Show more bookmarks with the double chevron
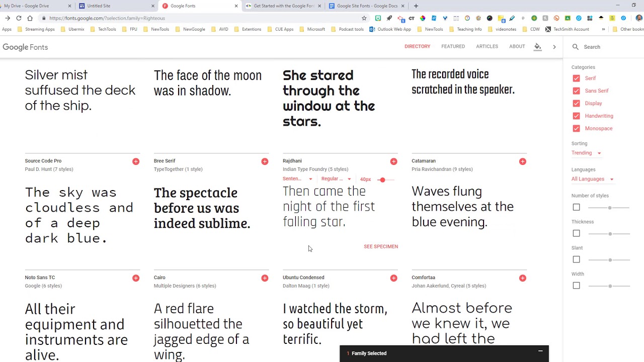 click(603, 29)
